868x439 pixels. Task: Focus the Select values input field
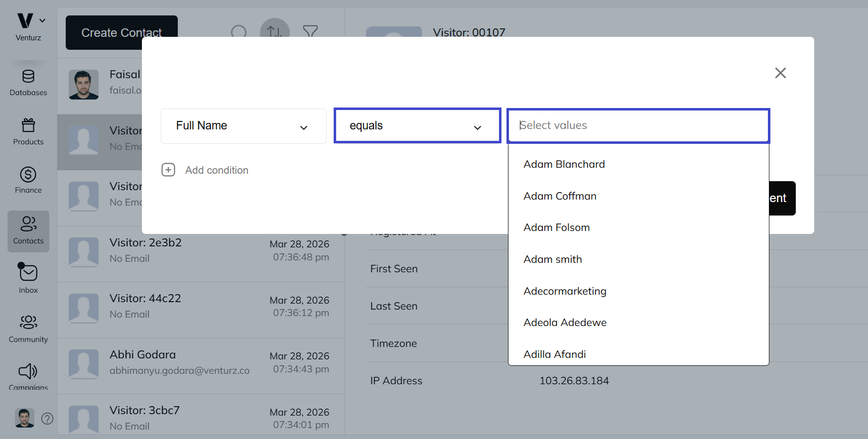tap(638, 125)
